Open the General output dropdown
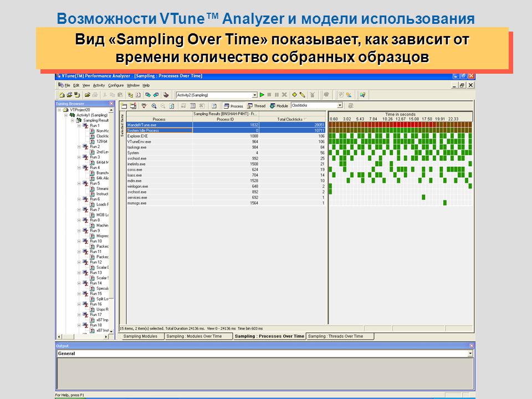The width and height of the screenshot is (532, 399). coord(470,354)
